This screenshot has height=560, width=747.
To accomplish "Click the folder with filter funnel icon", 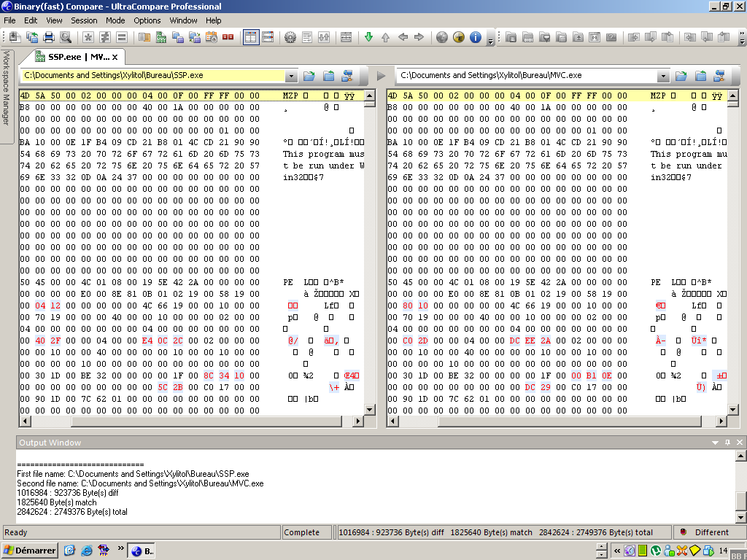I will [544, 37].
